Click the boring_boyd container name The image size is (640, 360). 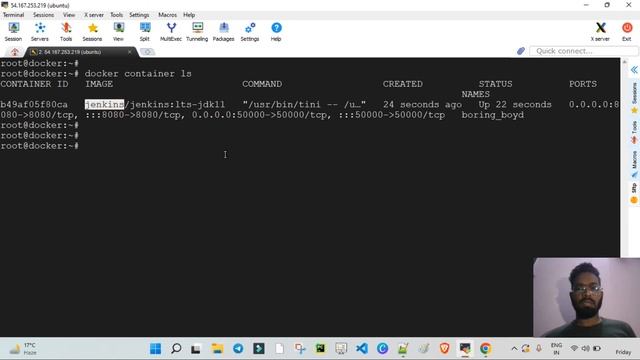(493, 115)
